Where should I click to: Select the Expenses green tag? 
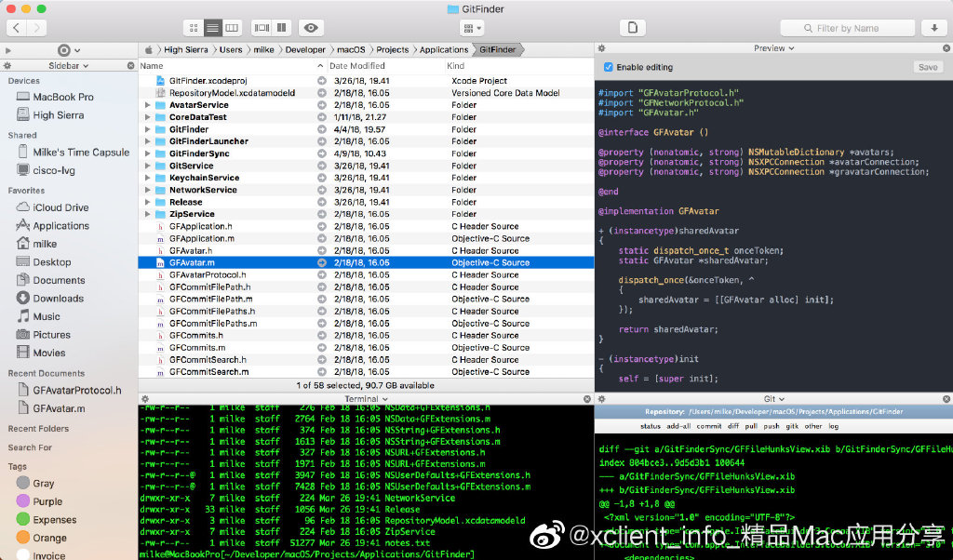pos(55,520)
